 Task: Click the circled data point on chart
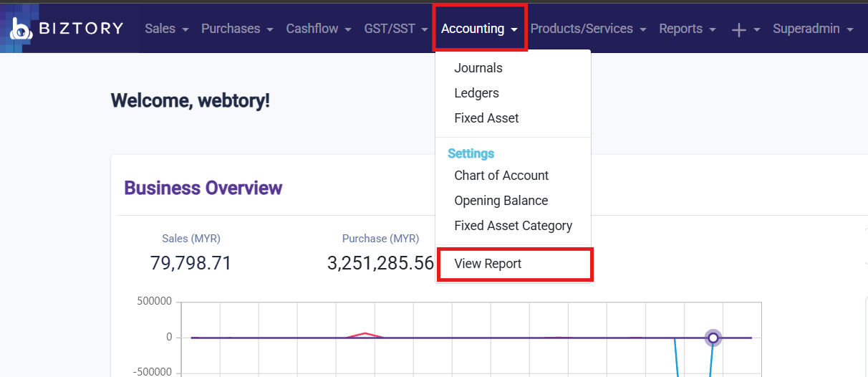[x=713, y=338]
